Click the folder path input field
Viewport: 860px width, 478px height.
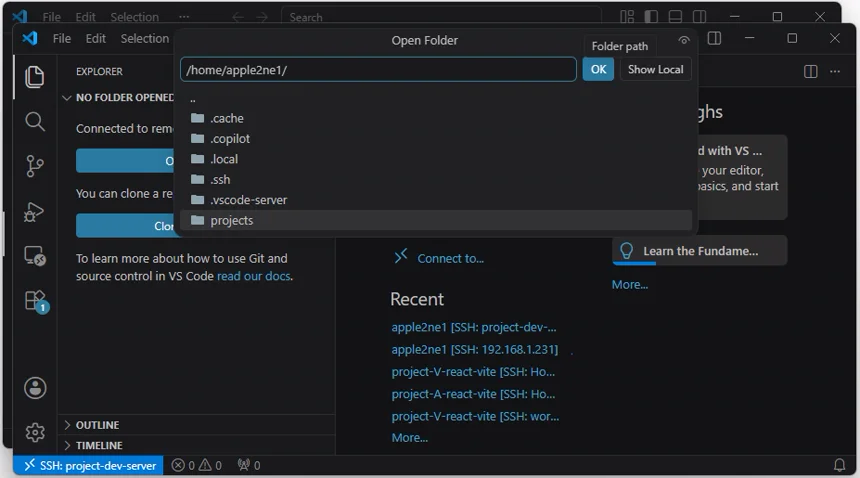pos(378,70)
